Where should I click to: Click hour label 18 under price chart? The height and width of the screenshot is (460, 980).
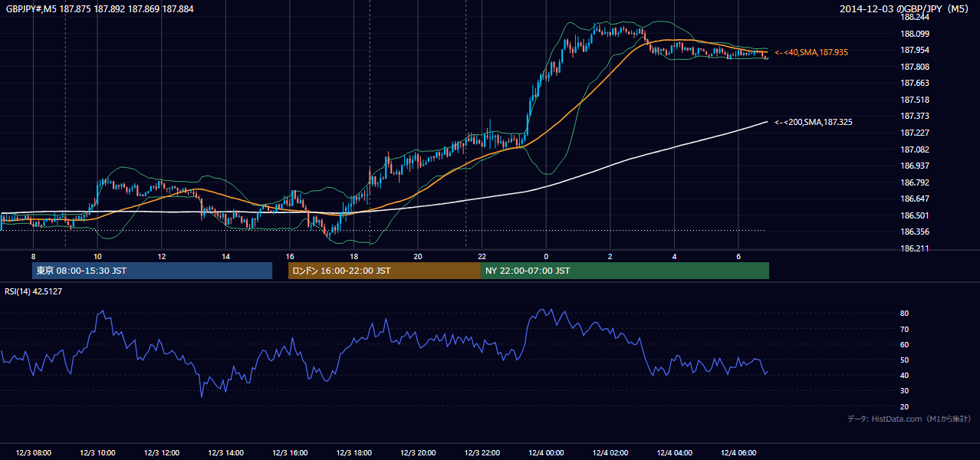[x=354, y=256]
